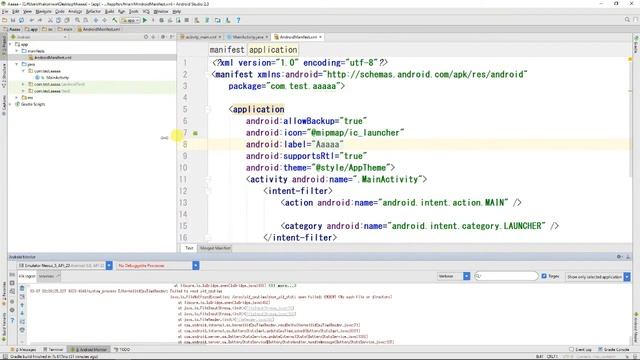Image resolution: width=640 pixels, height=360 pixels.
Task: Click the hide Android Monitor panel icon
Action: point(628,257)
